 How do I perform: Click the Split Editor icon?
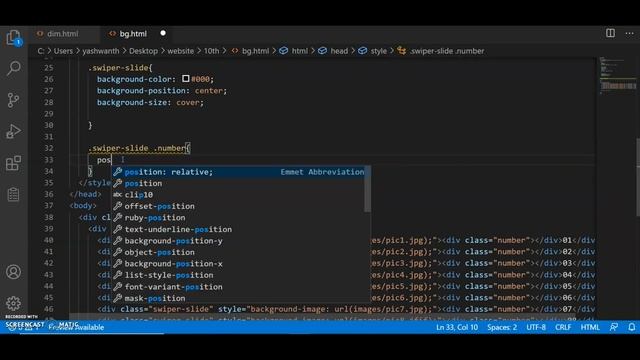610,33
